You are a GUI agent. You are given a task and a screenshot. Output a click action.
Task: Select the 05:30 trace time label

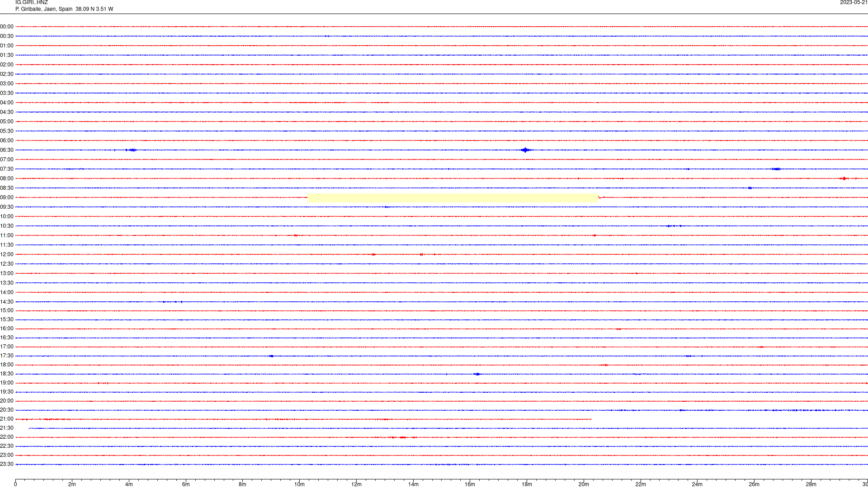click(7, 131)
